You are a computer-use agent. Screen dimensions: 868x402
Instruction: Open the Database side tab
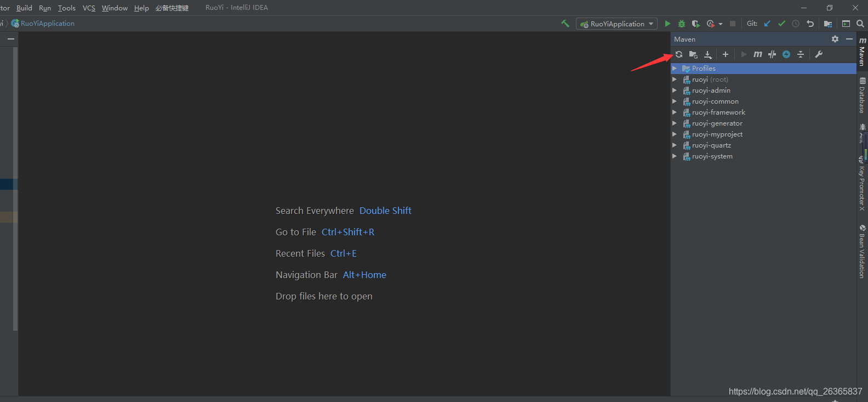point(863,95)
